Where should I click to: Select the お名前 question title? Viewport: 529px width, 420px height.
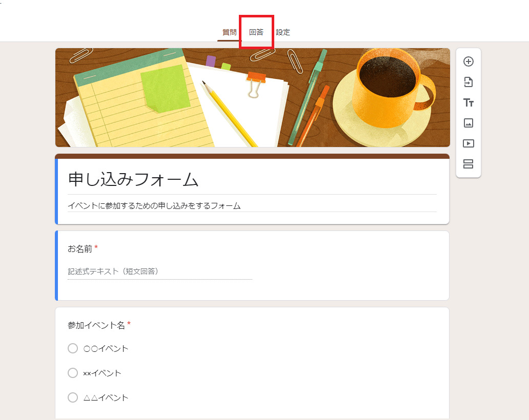[x=80, y=249]
